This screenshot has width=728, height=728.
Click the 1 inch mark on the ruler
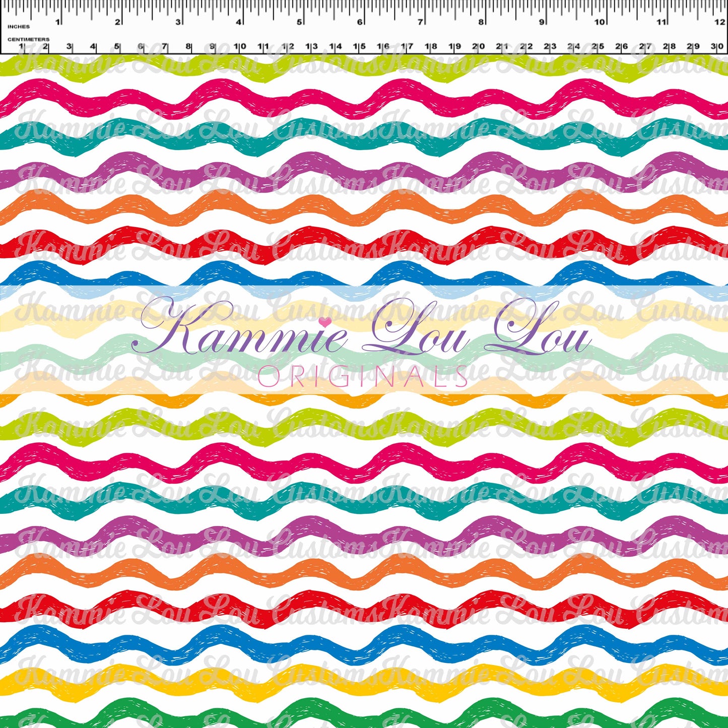click(x=58, y=22)
